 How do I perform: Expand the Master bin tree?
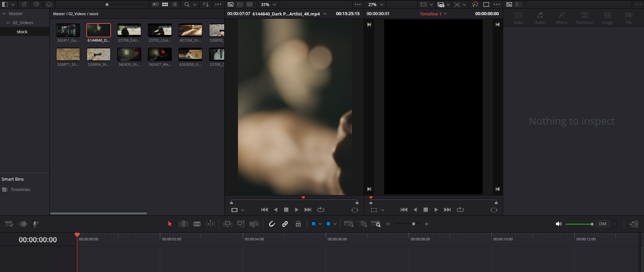4,14
